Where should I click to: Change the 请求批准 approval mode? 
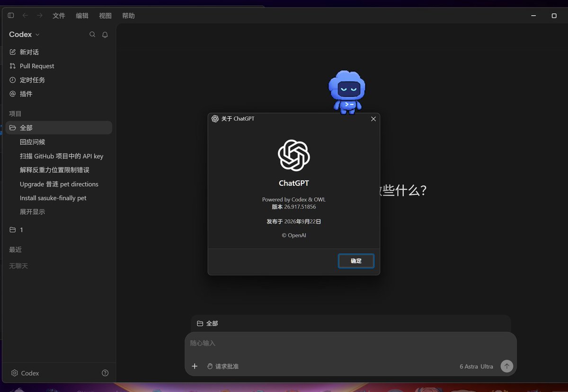coord(223,366)
